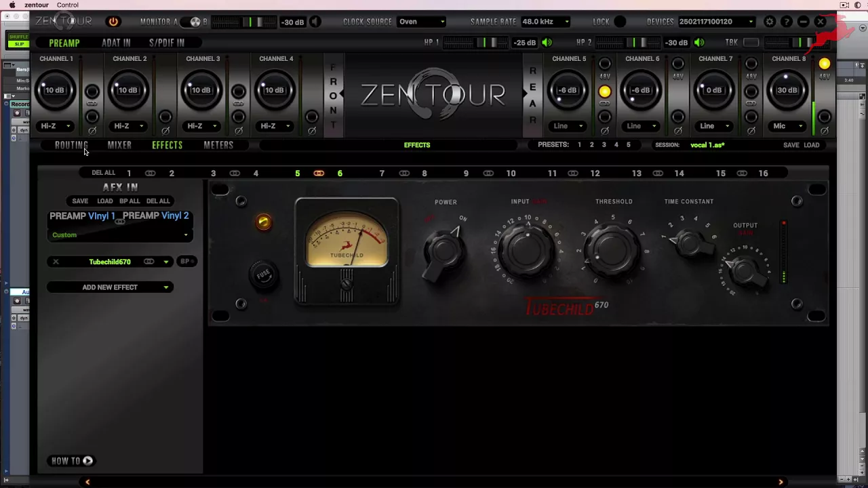Turn off the Channel 5 link button
Screen dimensions: 868x488
point(604,91)
